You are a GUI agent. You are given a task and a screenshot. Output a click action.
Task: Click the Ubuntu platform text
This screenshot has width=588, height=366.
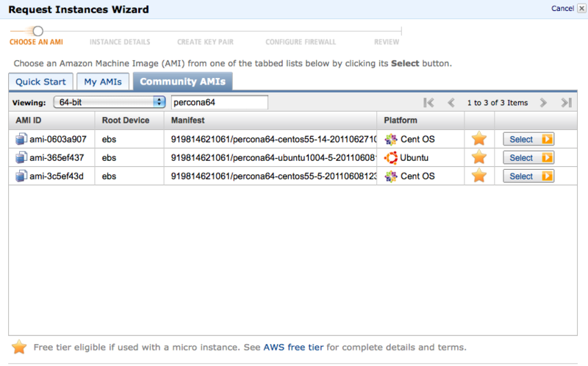click(415, 157)
